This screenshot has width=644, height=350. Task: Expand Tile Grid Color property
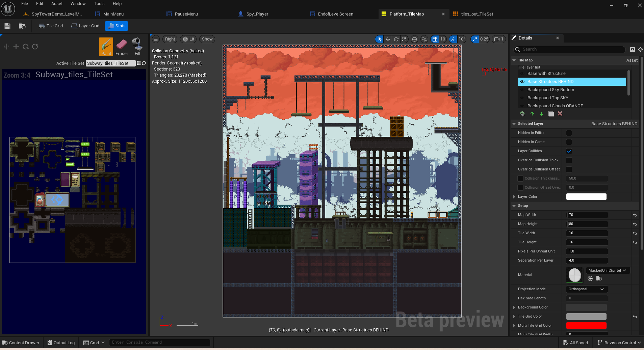click(514, 317)
